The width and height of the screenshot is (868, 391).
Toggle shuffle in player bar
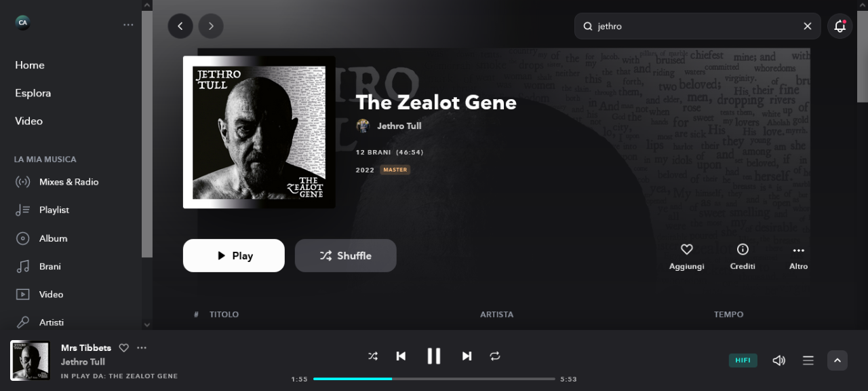[373, 356]
